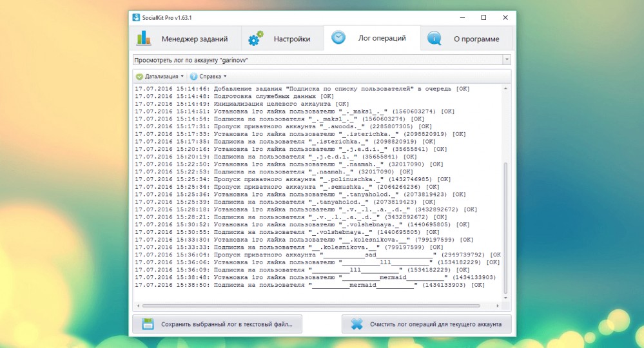Click the clock icon on Лог операций

pos(338,38)
